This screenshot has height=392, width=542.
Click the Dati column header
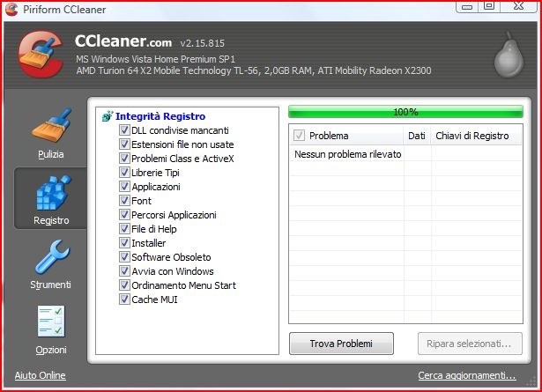pyautogui.click(x=417, y=136)
